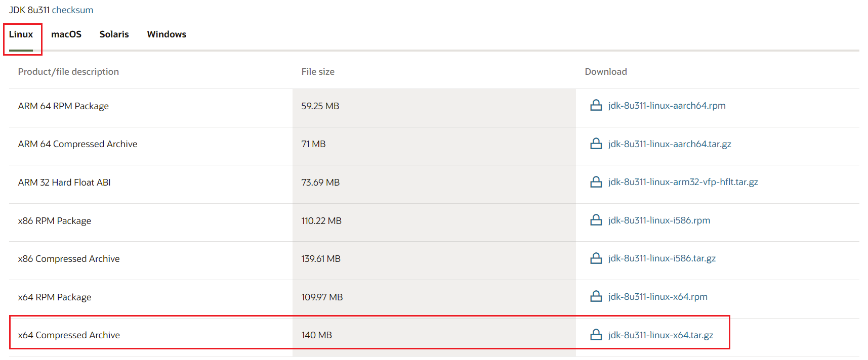Viewport: 868px width, 360px height.
Task: Click lock icon beside jdk-8u311-linux-x64.rpm
Action: (x=596, y=296)
